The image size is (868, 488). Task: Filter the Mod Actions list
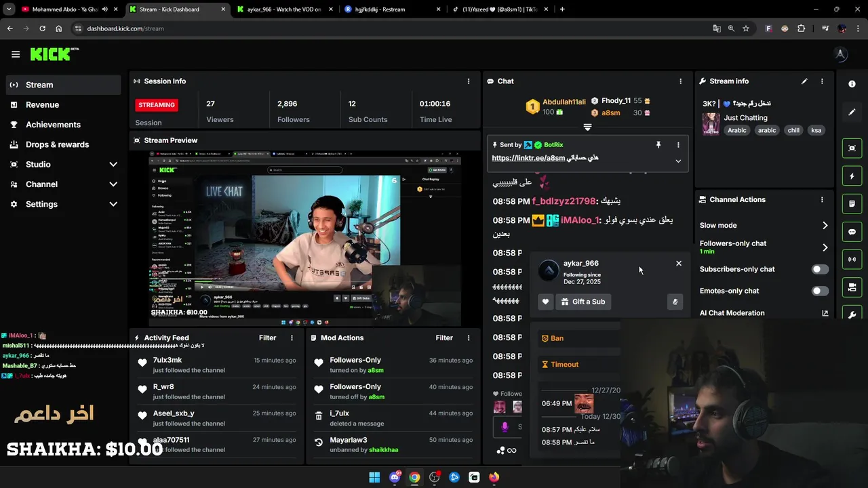pyautogui.click(x=444, y=338)
